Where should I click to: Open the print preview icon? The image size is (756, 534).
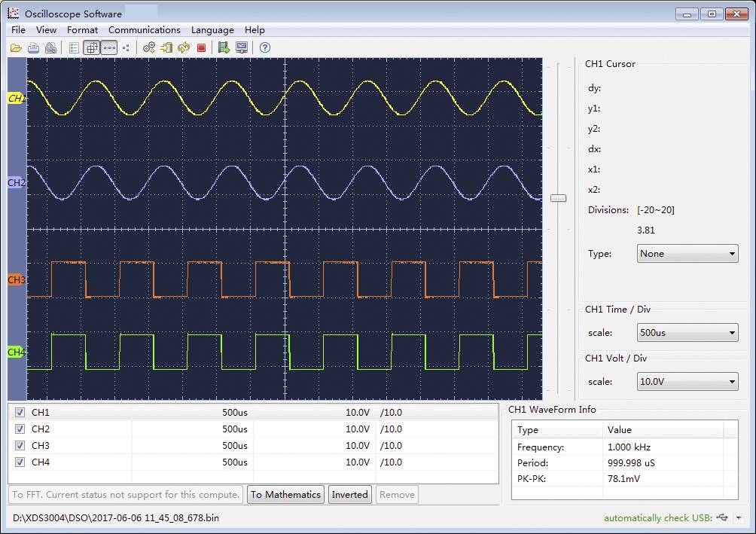coord(50,47)
